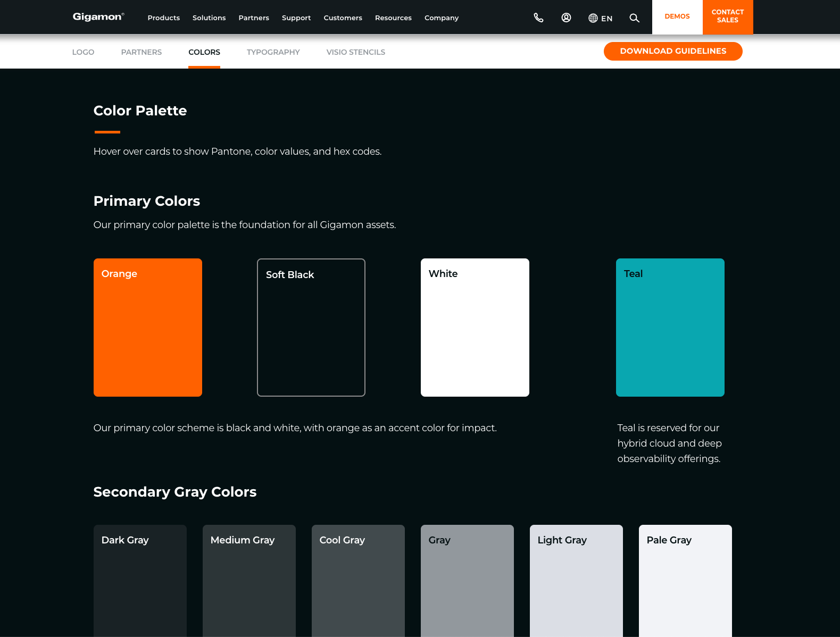Click the DEMOS button
840x637 pixels.
677,17
